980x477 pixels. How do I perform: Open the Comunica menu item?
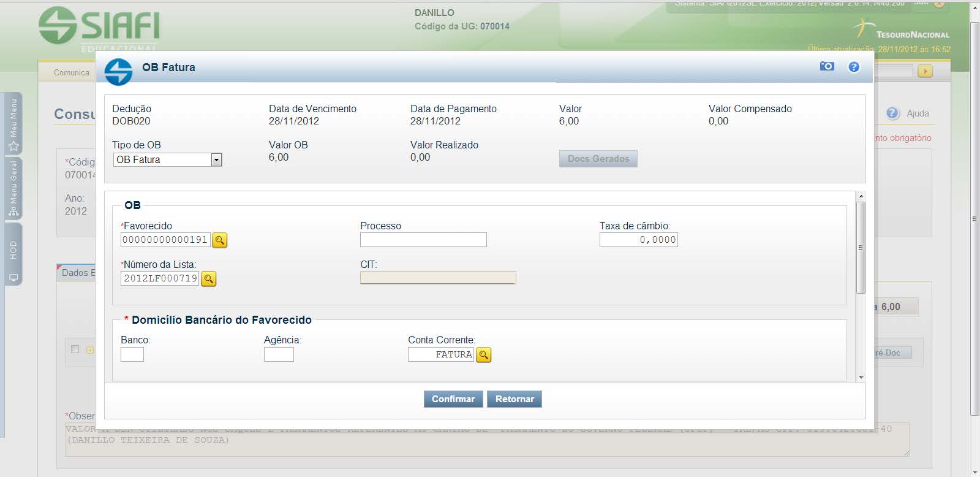pos(71,72)
